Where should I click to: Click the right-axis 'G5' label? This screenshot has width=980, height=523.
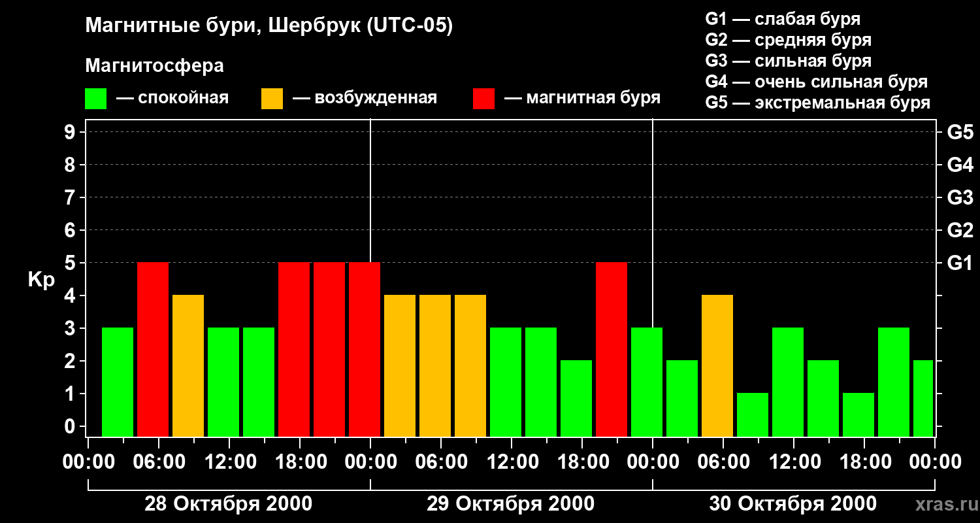(960, 132)
